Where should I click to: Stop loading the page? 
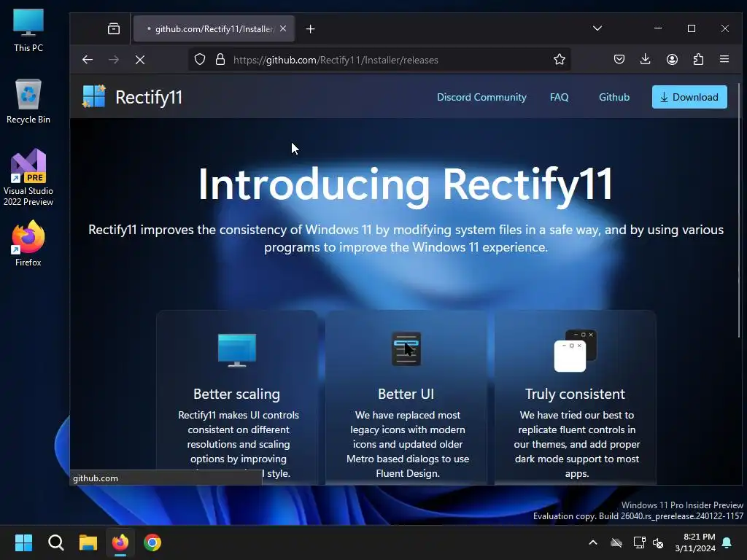[140, 60]
